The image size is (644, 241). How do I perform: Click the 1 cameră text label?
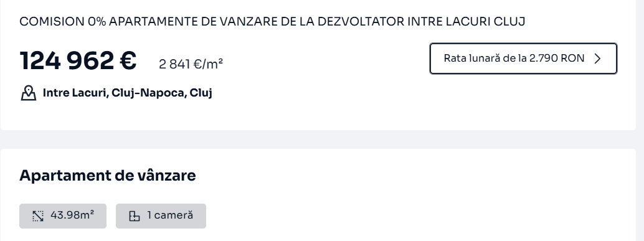point(170,215)
